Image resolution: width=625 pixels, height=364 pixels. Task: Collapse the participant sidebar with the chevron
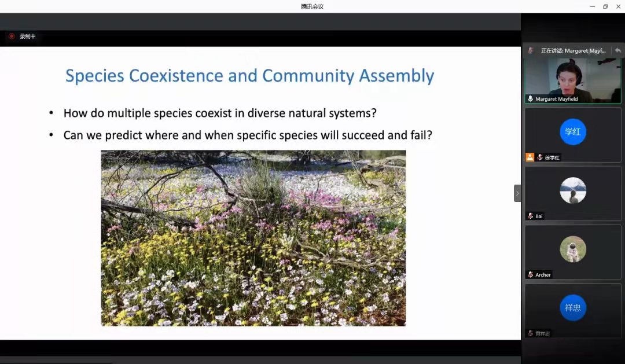click(x=517, y=193)
